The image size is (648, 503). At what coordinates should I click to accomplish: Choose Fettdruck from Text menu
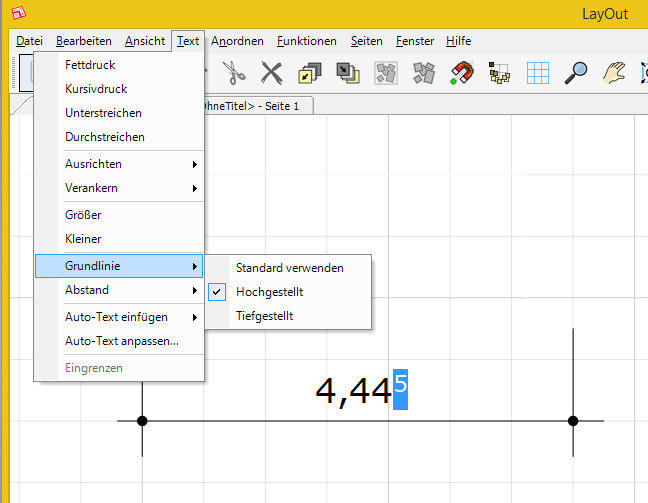90,65
